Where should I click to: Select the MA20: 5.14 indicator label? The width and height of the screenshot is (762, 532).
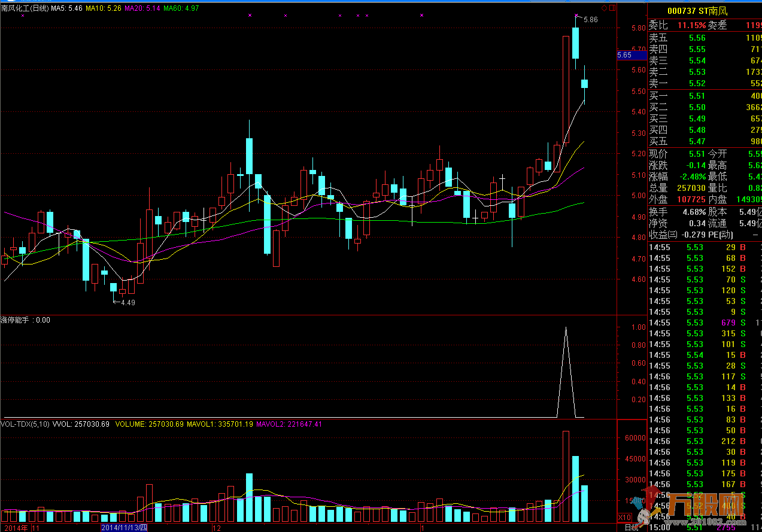coord(142,8)
